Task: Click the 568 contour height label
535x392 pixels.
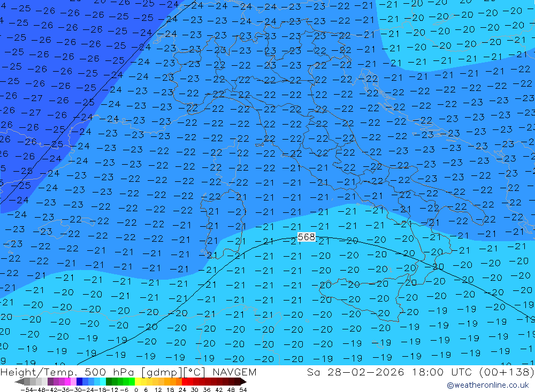Action: pyautogui.click(x=307, y=237)
